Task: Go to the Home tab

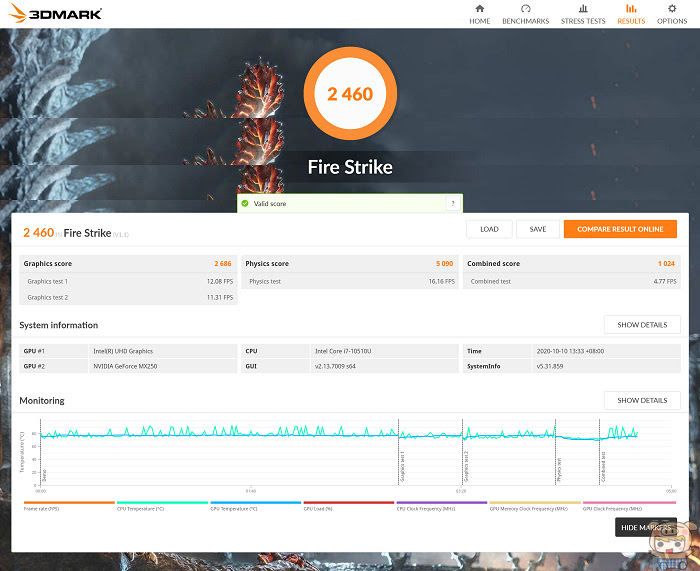Action: [479, 14]
